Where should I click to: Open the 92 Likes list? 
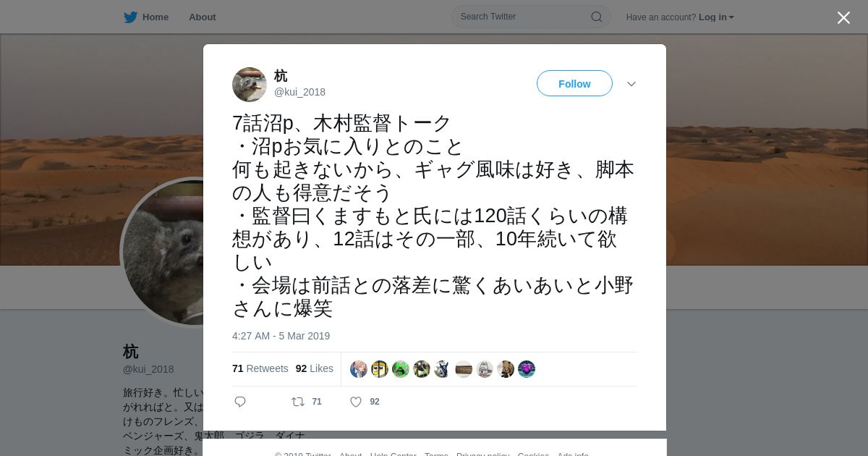point(315,368)
